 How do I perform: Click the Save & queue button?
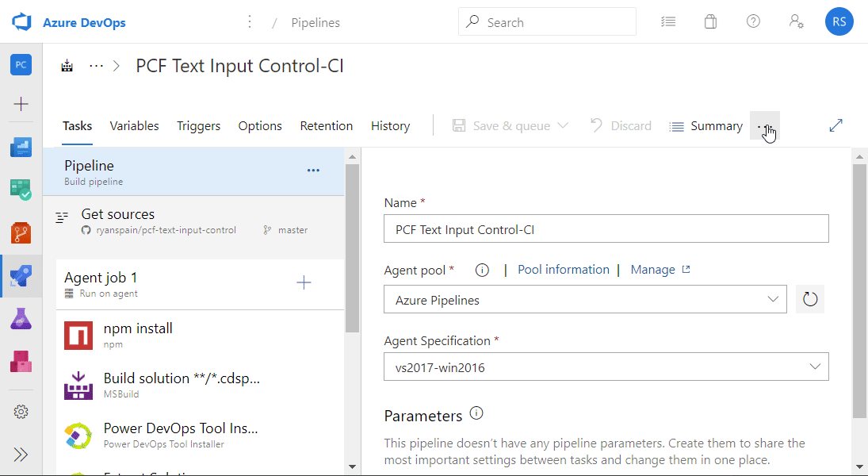pyautogui.click(x=501, y=126)
